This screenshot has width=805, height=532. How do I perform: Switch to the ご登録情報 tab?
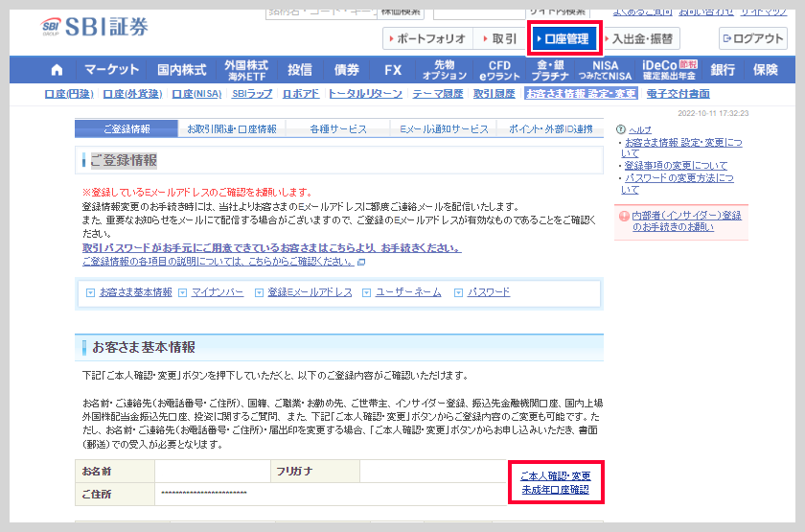click(126, 128)
